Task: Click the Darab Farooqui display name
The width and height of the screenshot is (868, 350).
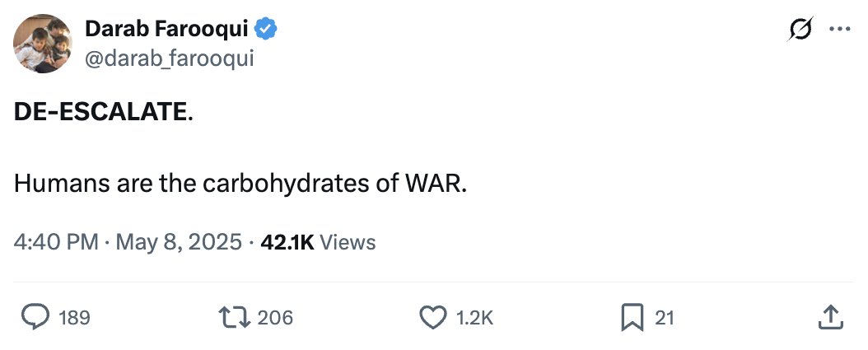Action: coord(167,30)
